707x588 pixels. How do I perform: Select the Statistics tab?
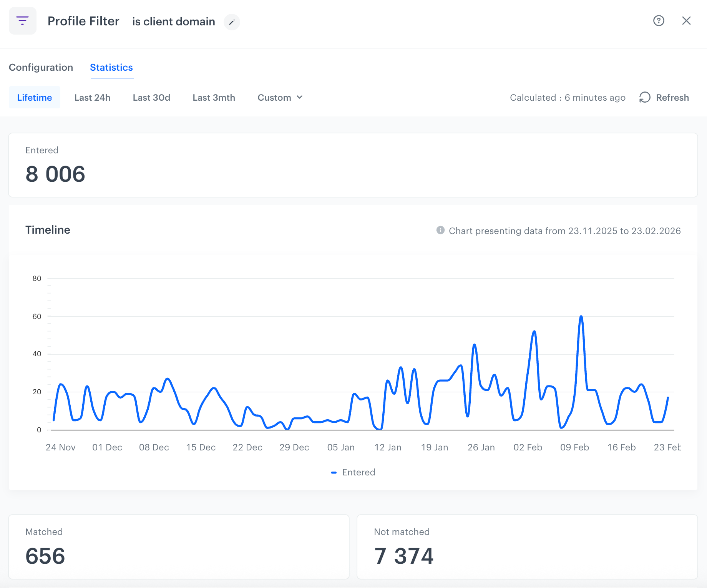111,68
